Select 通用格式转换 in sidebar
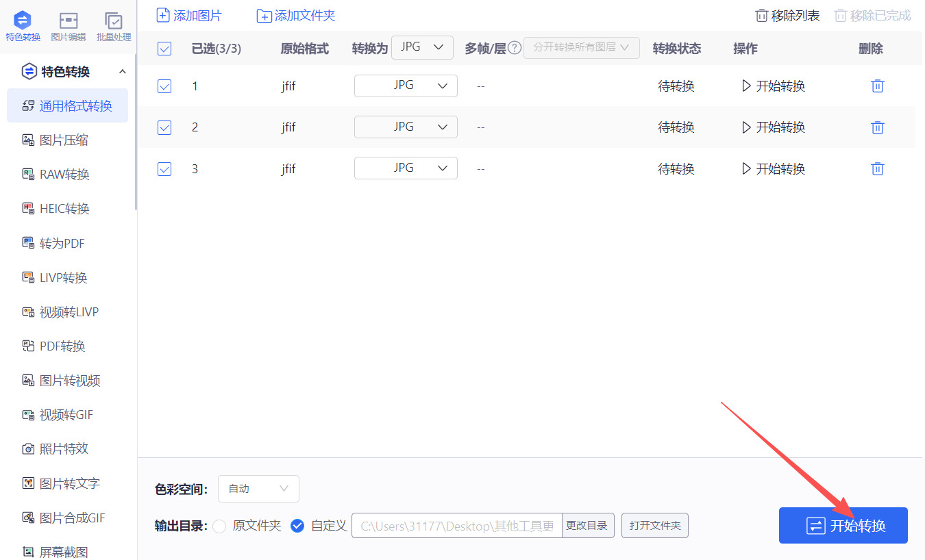The width and height of the screenshot is (925, 560). (x=67, y=105)
